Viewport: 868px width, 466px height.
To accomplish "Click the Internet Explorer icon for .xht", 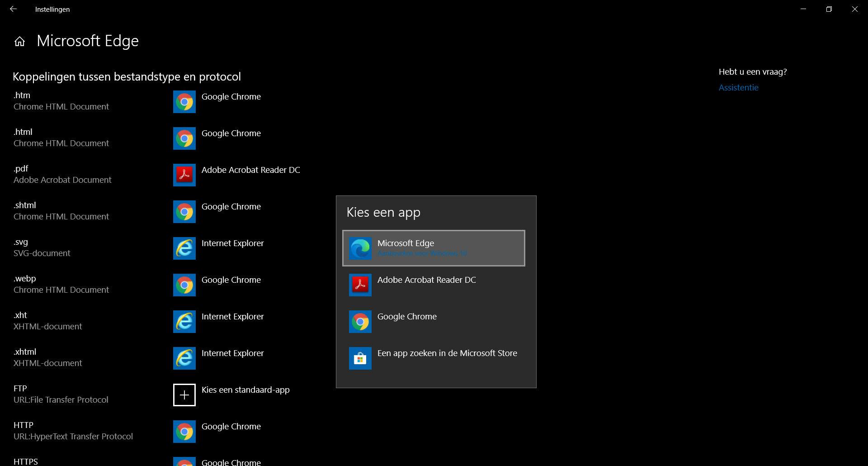I will 184,322.
